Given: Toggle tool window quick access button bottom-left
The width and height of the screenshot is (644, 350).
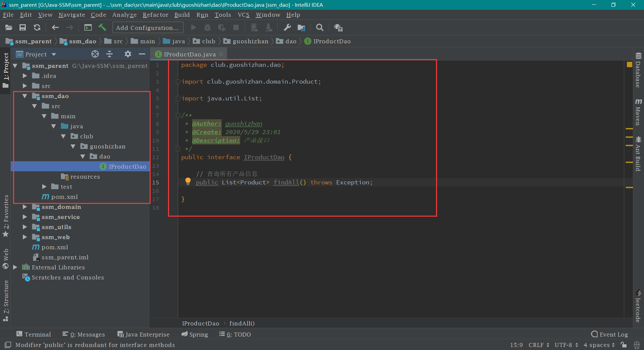Looking at the screenshot, I should [8, 345].
